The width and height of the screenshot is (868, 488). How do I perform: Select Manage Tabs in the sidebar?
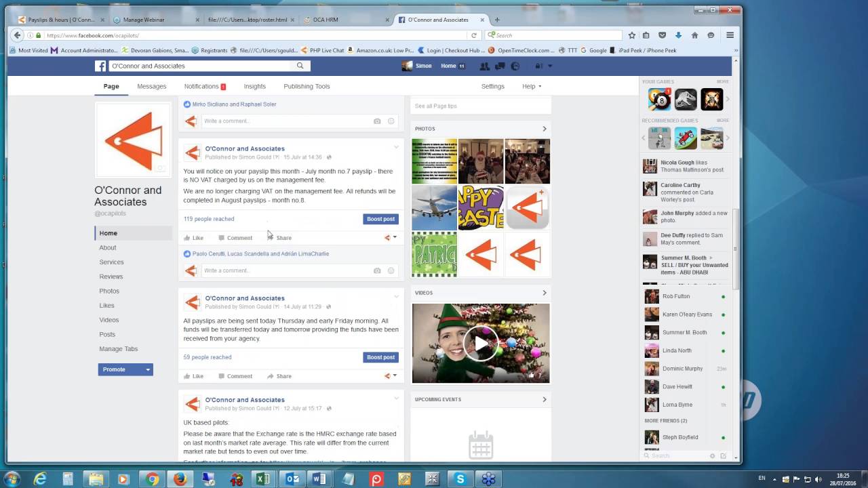tap(119, 349)
